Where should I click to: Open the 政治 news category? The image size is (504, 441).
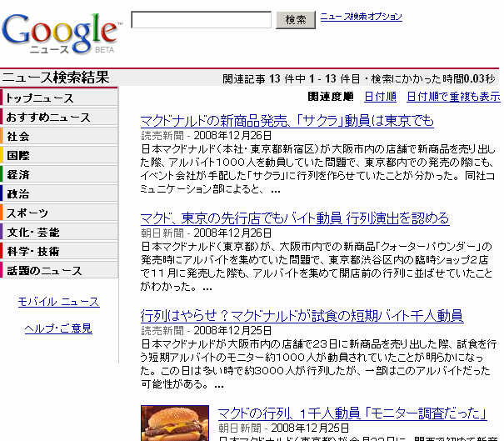(x=59, y=193)
